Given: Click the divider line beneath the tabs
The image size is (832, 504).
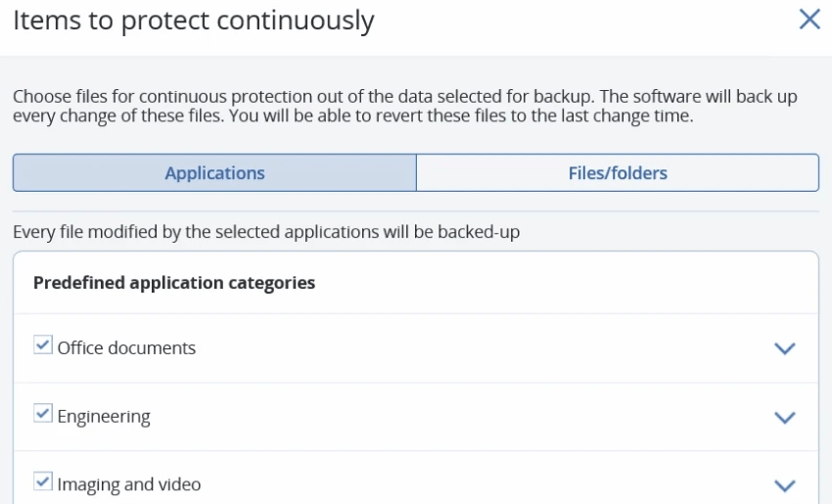Looking at the screenshot, I should point(415,211).
